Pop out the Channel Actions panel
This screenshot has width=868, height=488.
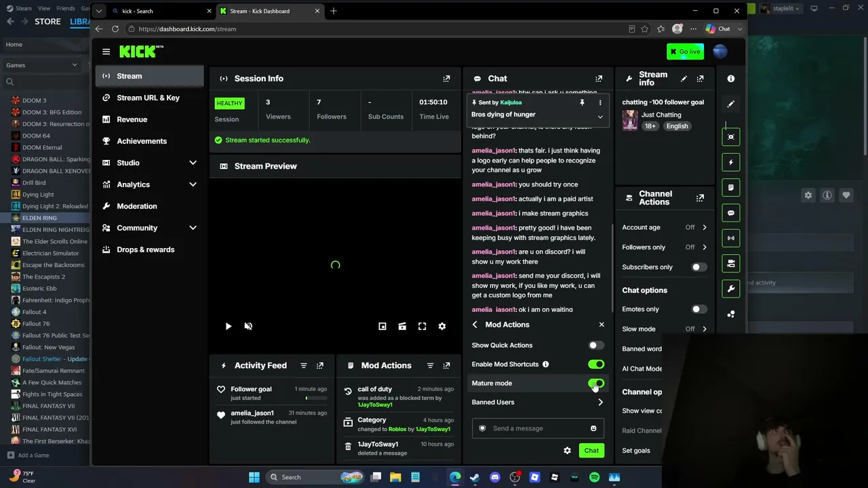700,198
